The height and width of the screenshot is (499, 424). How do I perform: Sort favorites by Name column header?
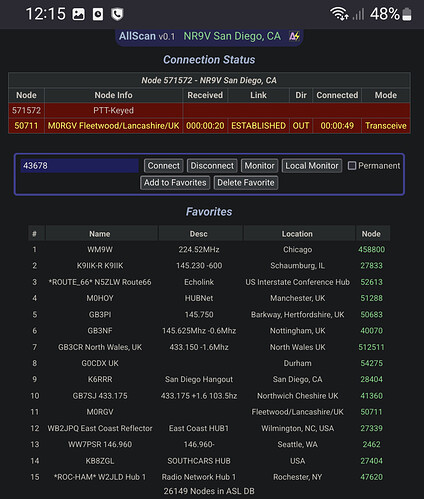coord(100,234)
